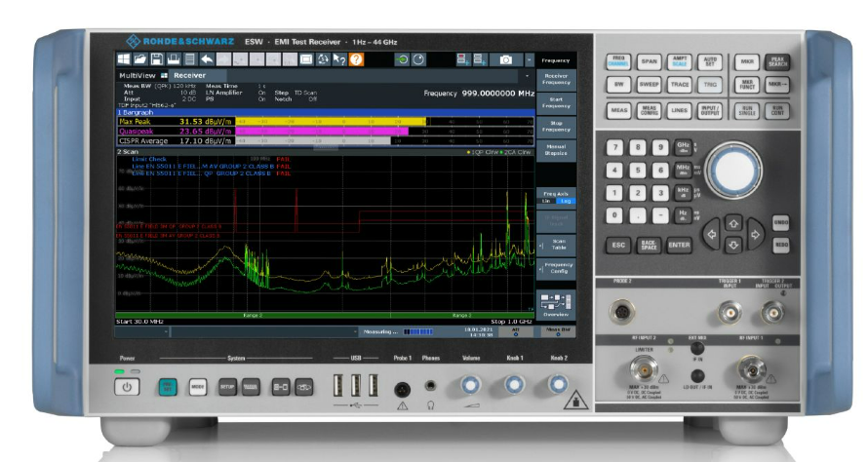Open help via orange question mark icon
This screenshot has width=868, height=462.
(x=357, y=60)
